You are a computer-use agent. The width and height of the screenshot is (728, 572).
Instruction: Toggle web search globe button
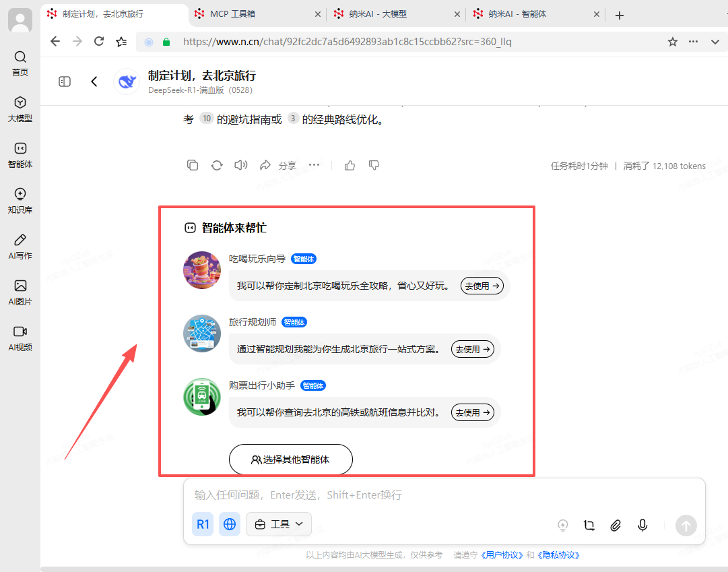tap(230, 524)
